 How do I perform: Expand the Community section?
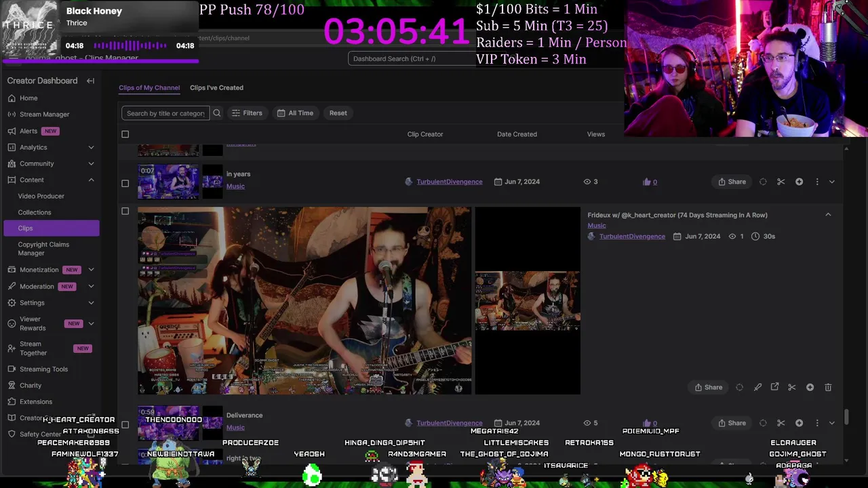point(91,163)
